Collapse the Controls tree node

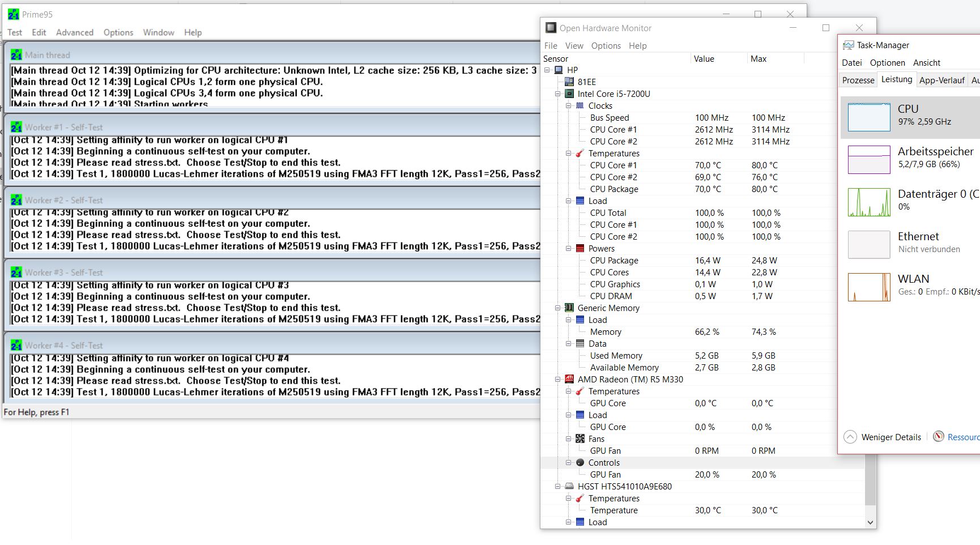coord(569,463)
